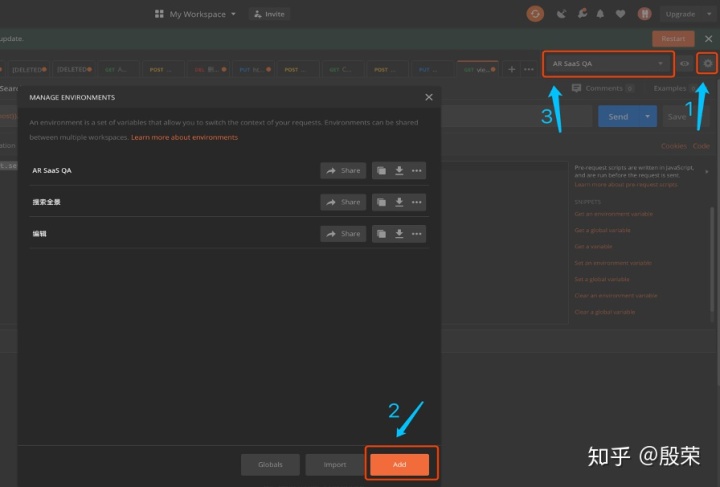Share the AR SaaS QA environment
This screenshot has width=720, height=487.
[x=343, y=170]
